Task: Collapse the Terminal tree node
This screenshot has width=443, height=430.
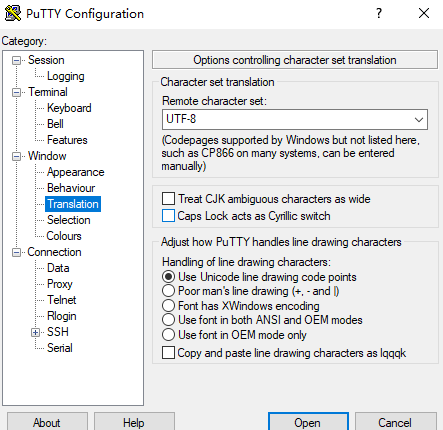Action: click(x=16, y=92)
